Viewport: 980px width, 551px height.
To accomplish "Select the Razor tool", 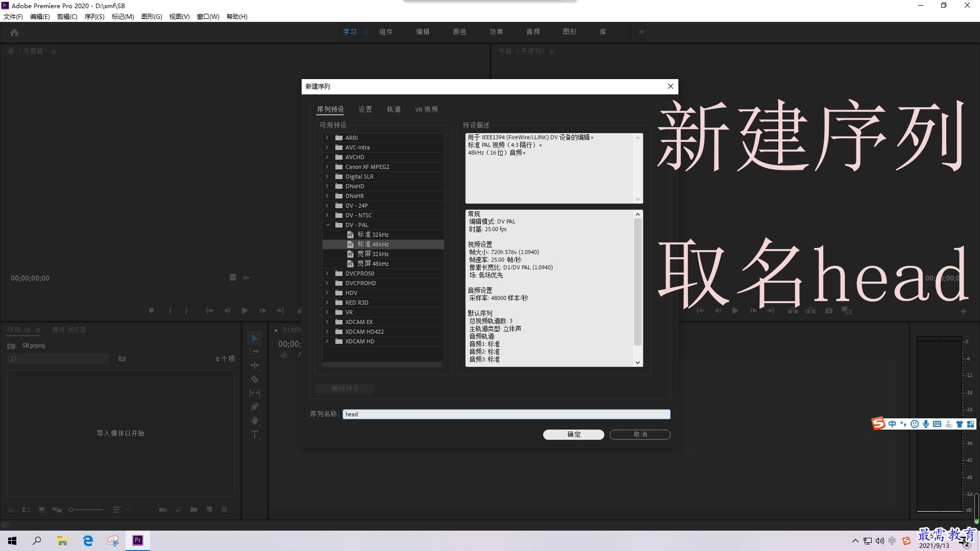I will click(x=255, y=379).
